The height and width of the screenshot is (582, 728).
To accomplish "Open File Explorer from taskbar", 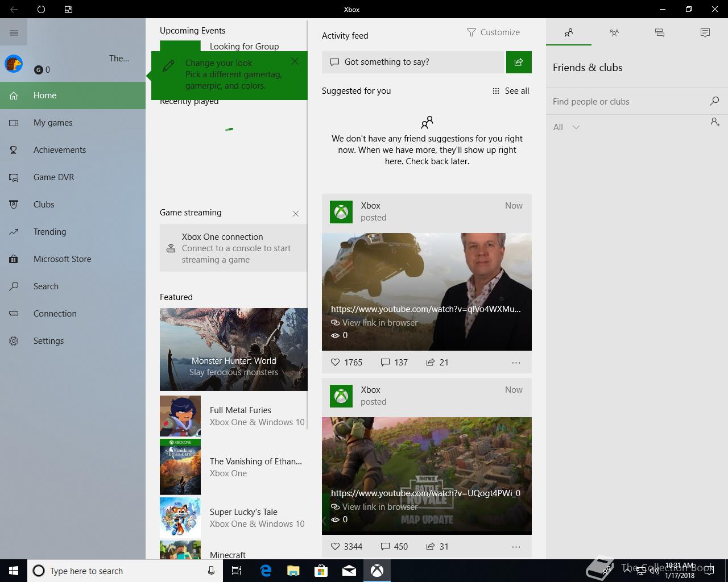I will point(293,571).
